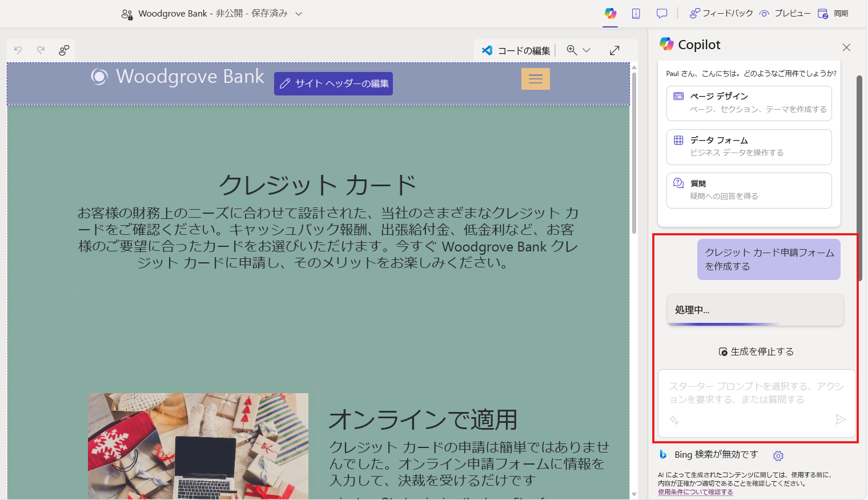Click the magnifier zoom icon above the canvas
The height and width of the screenshot is (500, 868).
(570, 50)
